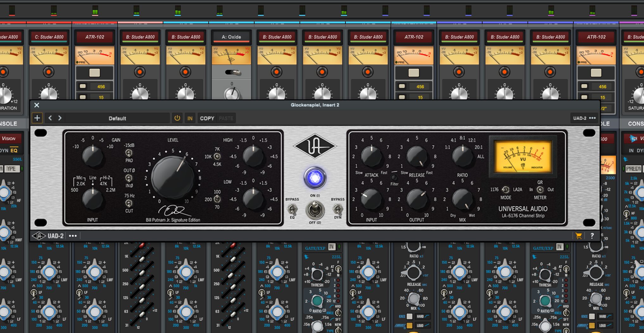Screen dimensions: 644x333
Task: Toggle the BYPASS DYN switch
Action: click(x=338, y=209)
